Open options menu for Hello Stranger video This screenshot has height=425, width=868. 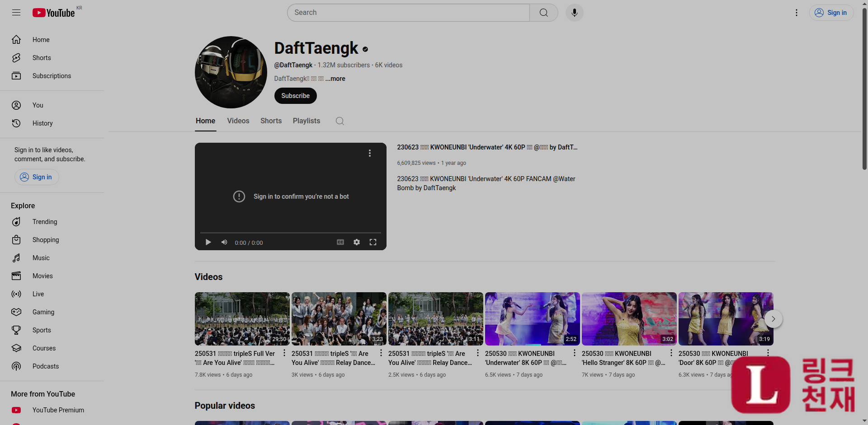671,353
